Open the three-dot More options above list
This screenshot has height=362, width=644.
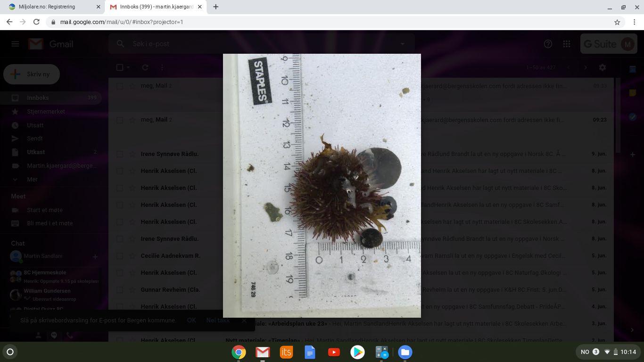(162, 67)
